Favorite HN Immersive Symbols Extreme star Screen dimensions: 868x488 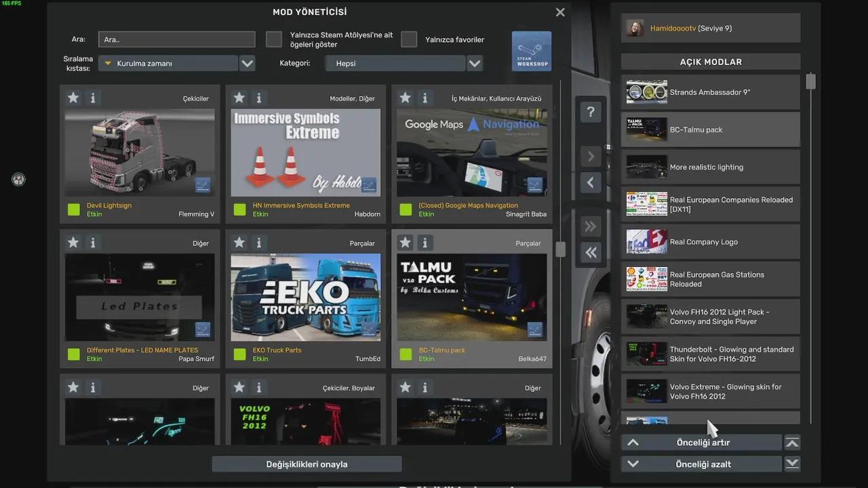[x=239, y=98]
